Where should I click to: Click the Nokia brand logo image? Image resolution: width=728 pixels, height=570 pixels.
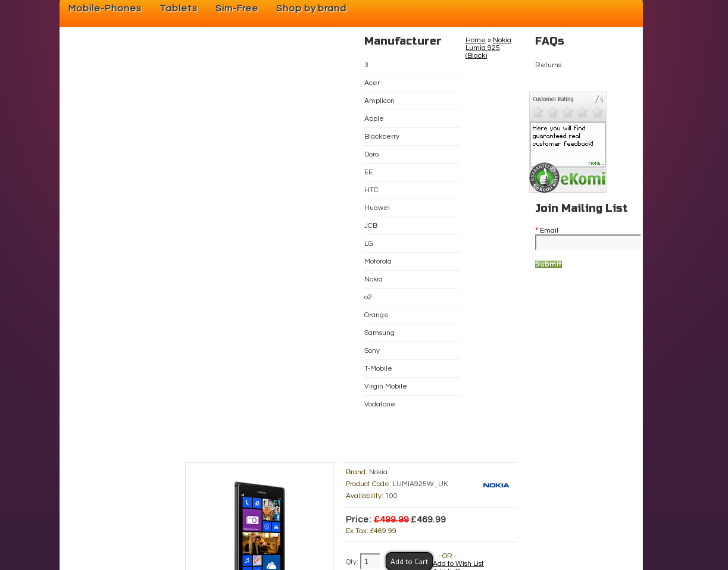coord(496,486)
